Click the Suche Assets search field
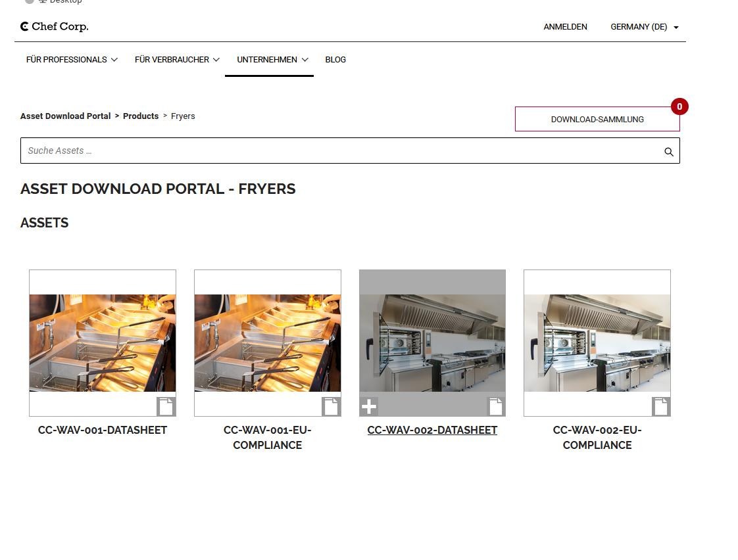Screen dimensions: 738x560 point(263,151)
